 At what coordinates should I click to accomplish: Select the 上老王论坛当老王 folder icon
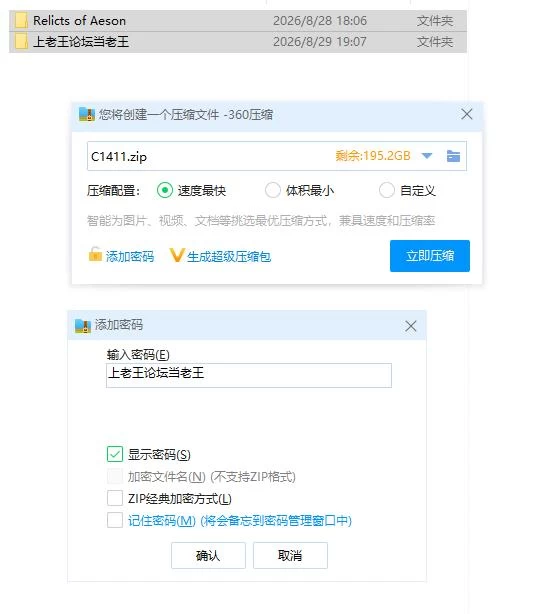click(21, 42)
